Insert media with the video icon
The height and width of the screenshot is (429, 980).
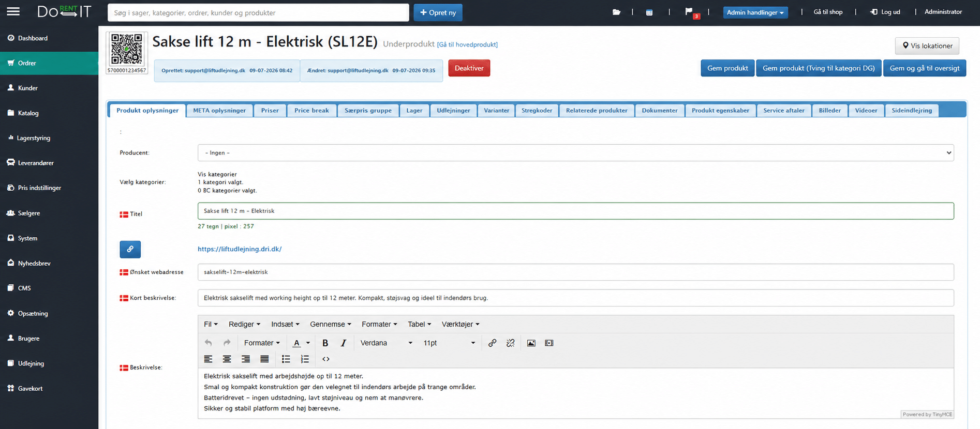tap(549, 343)
